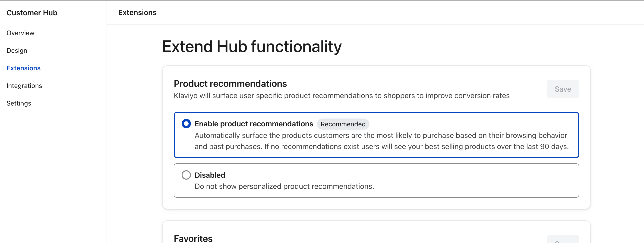Click the Customer Hub sidebar title
This screenshot has height=243, width=644.
[x=32, y=13]
